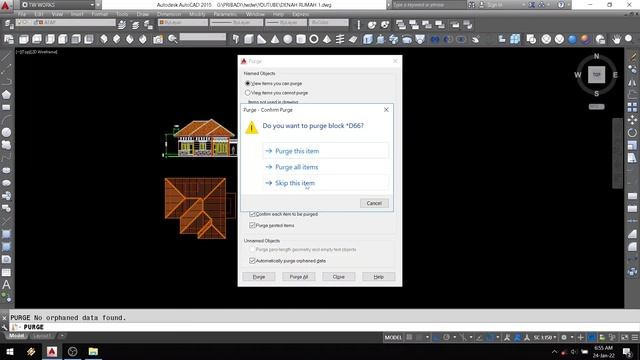The image size is (640, 360).
Task: Open the File menu
Action: point(22,14)
